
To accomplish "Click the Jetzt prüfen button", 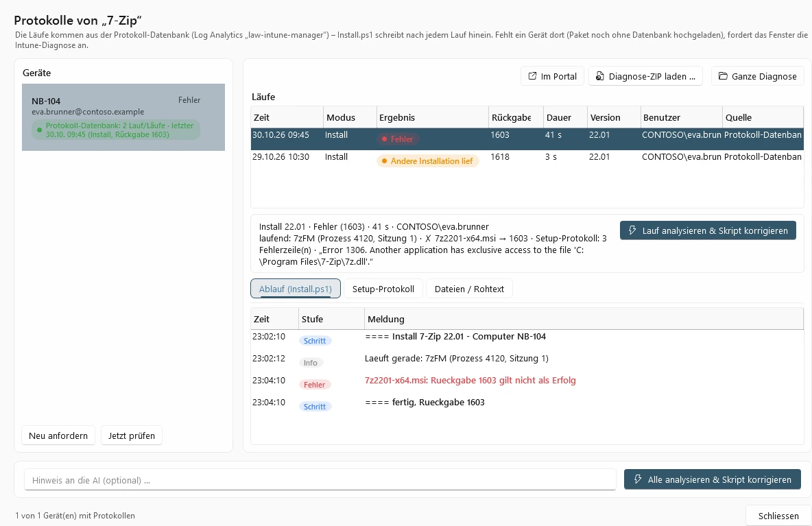I will click(132, 435).
